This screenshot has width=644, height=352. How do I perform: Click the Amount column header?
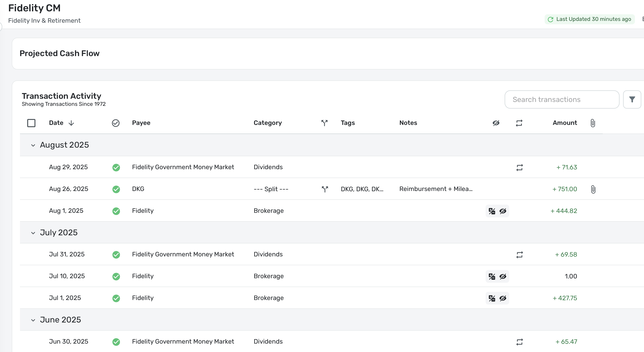point(565,123)
